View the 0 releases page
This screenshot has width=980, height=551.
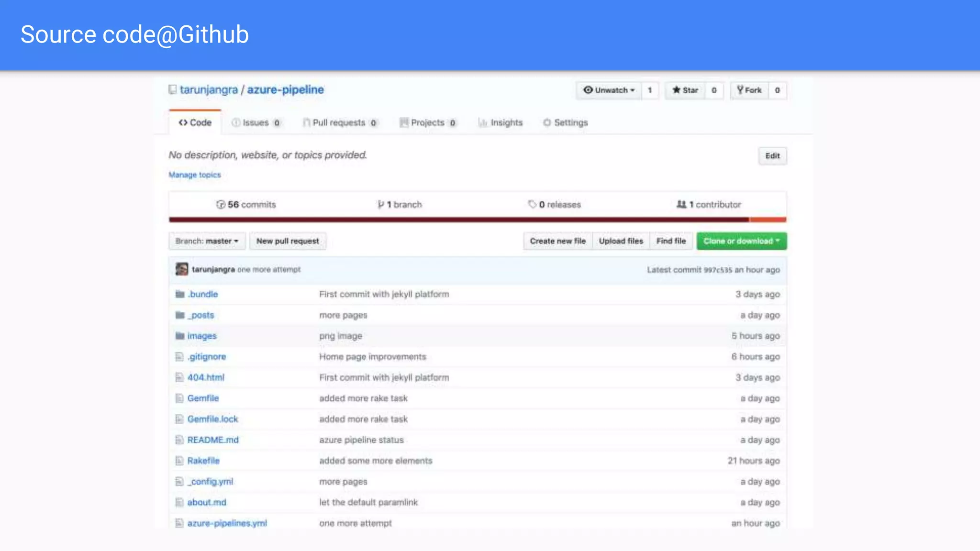[x=554, y=205]
